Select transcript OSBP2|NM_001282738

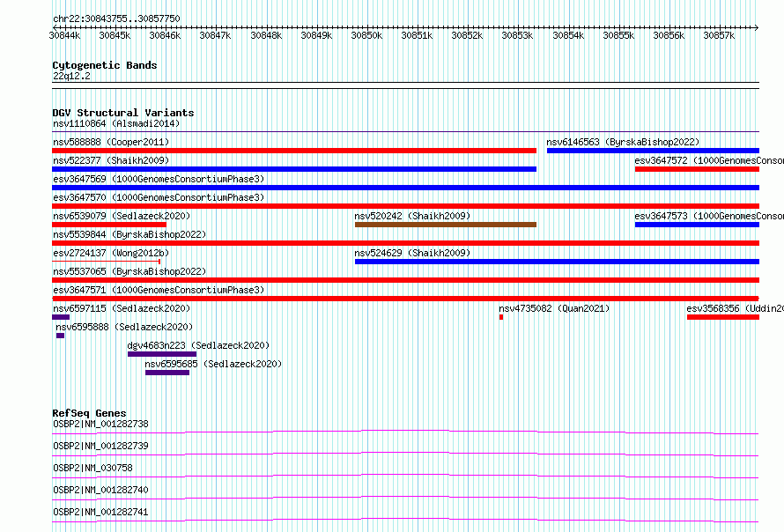click(x=100, y=424)
